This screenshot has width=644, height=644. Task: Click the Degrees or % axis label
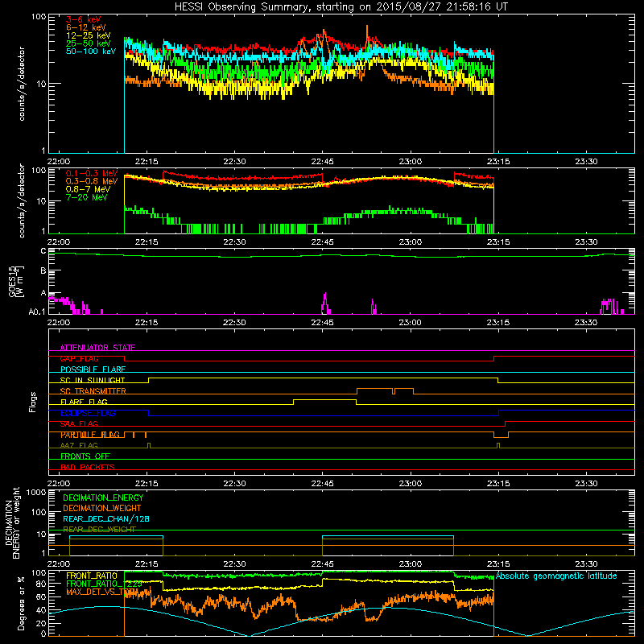pos(21,603)
